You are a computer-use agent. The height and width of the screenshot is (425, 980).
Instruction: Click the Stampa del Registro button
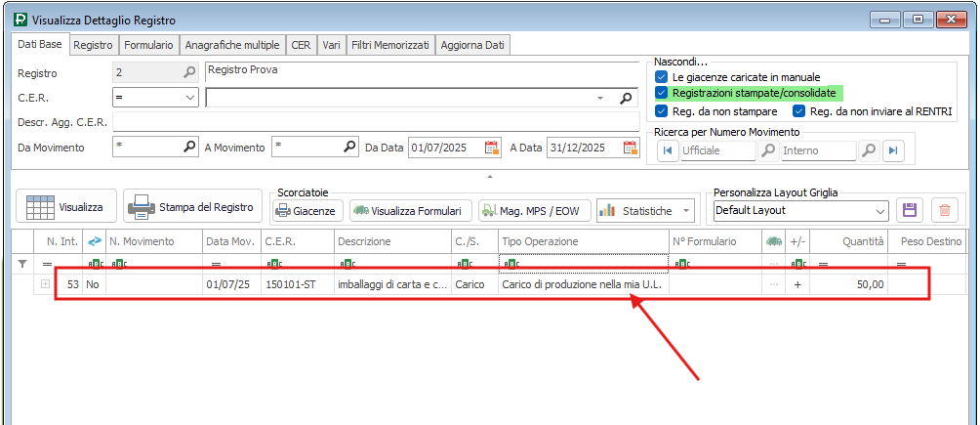pyautogui.click(x=193, y=207)
